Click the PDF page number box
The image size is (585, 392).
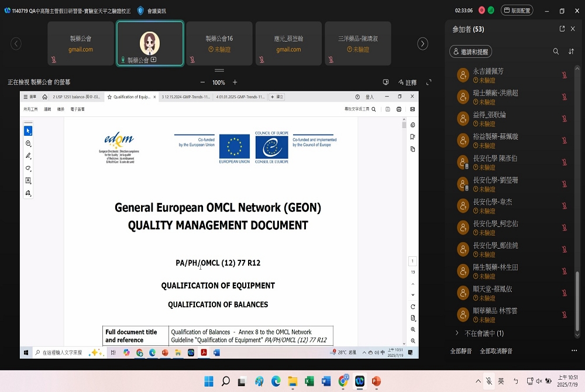coord(412,261)
